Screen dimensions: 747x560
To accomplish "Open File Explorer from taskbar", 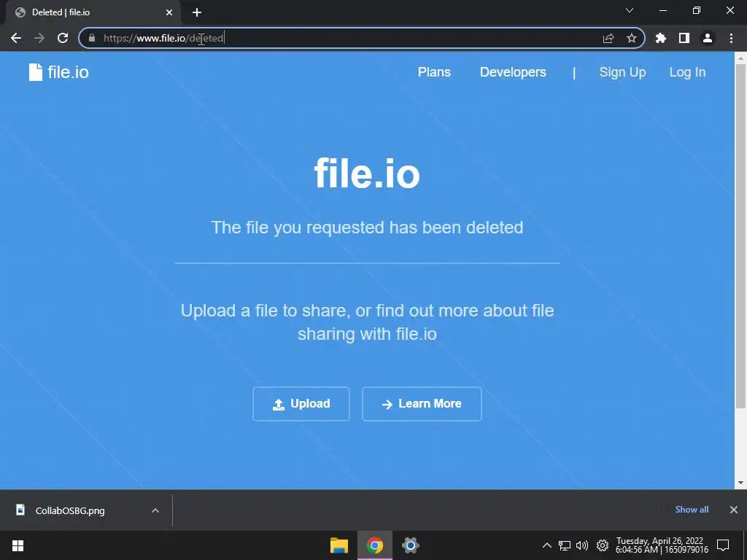I will point(339,545).
